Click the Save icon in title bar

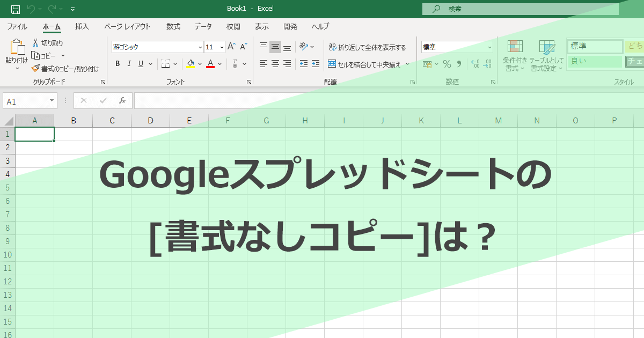[x=16, y=9]
